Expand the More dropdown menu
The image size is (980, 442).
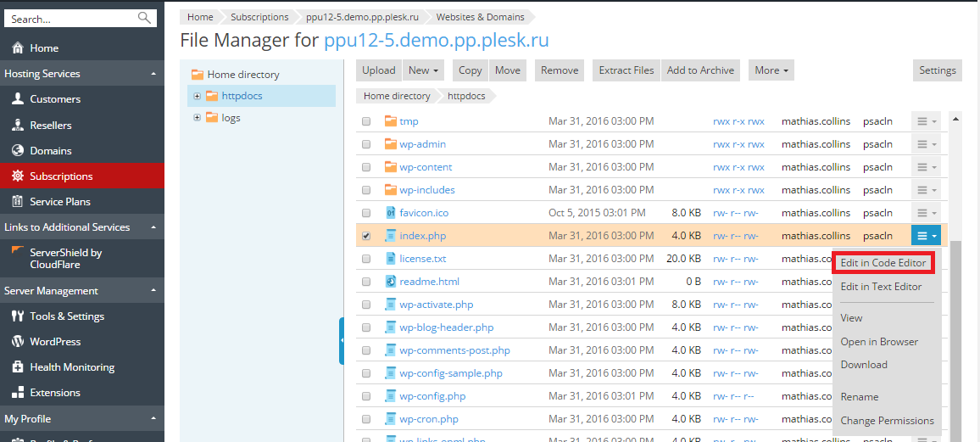tap(771, 70)
